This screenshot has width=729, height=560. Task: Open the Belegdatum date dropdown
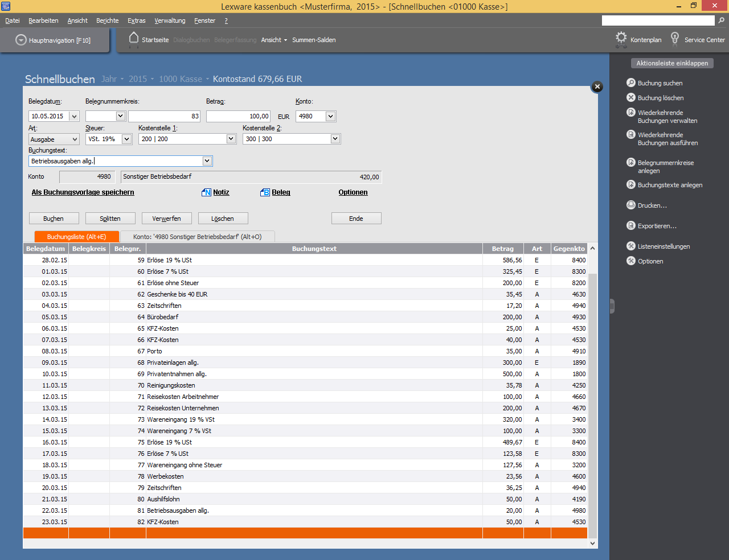[x=74, y=116]
